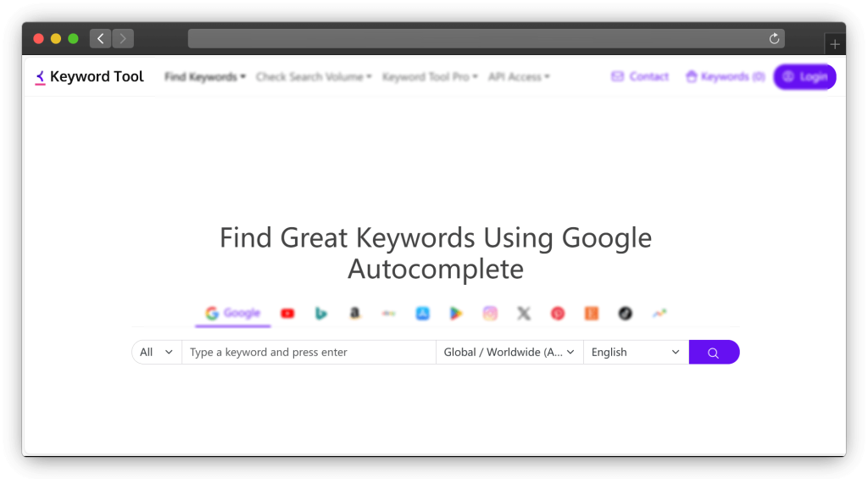Select the Bing keyword source icon
This screenshot has width=868, height=479.
pyautogui.click(x=321, y=314)
